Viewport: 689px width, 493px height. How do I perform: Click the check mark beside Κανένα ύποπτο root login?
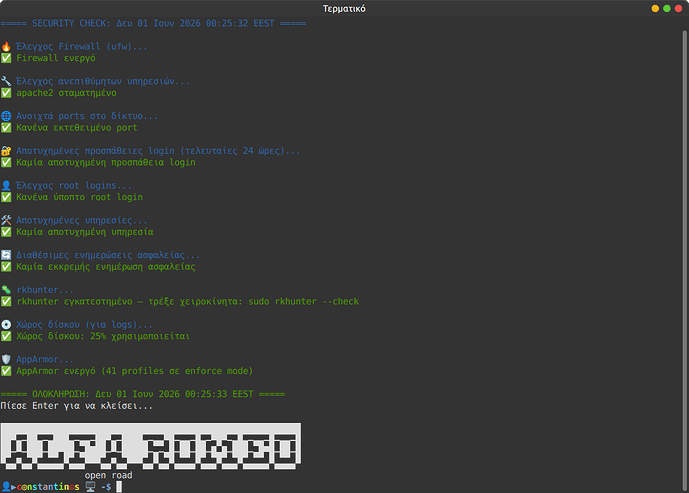click(6, 197)
